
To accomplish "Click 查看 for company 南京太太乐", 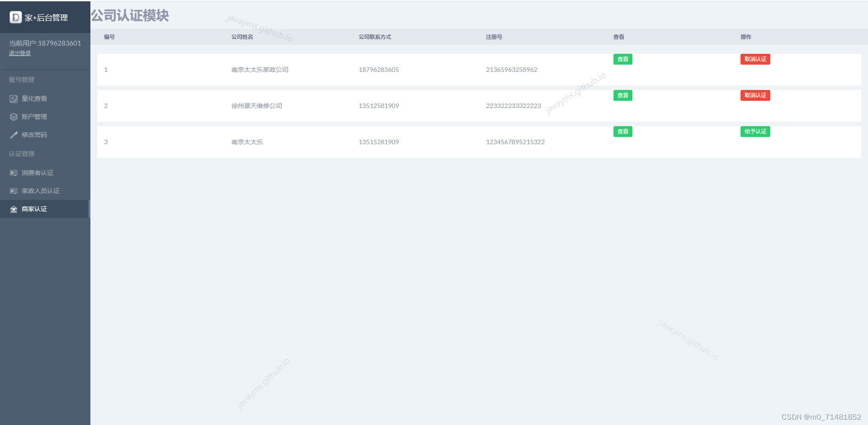I will tap(623, 132).
